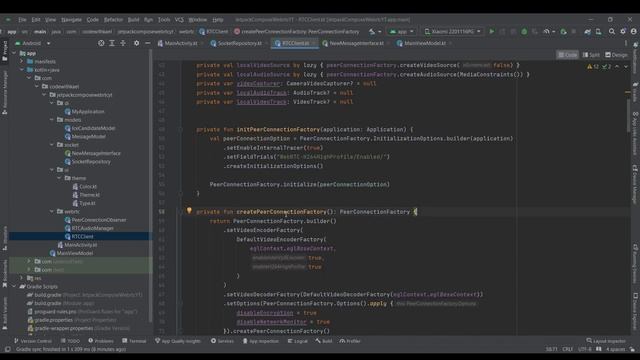Click Sync Project with Gradle Files icon
Image resolution: width=640 pixels, height=360 pixels.
[587, 31]
